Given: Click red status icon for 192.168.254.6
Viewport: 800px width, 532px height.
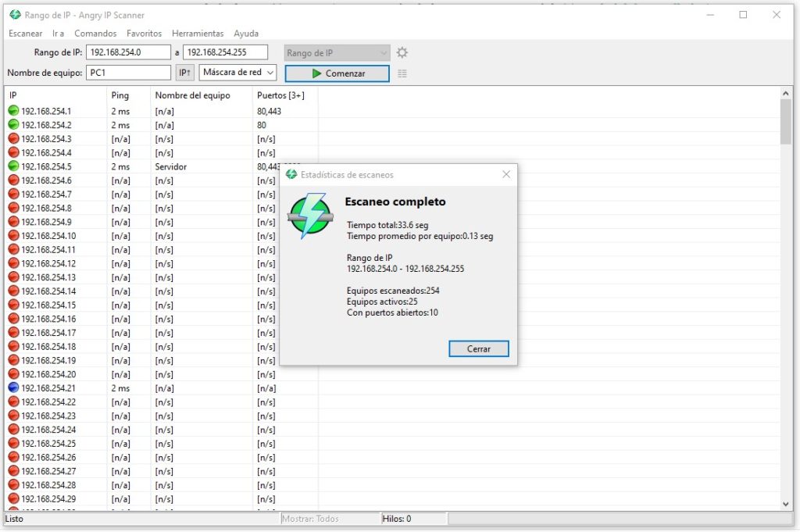Looking at the screenshot, I should (x=13, y=180).
